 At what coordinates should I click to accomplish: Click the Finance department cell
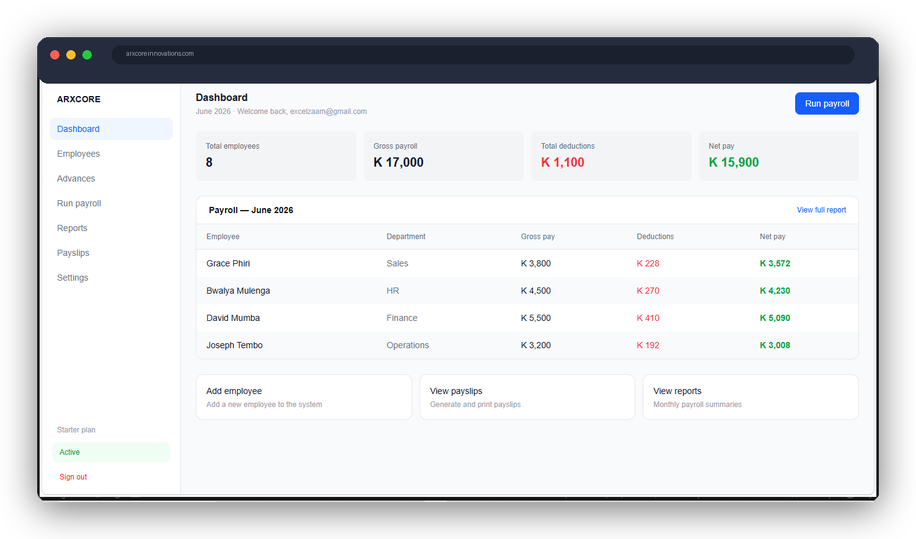click(x=402, y=318)
